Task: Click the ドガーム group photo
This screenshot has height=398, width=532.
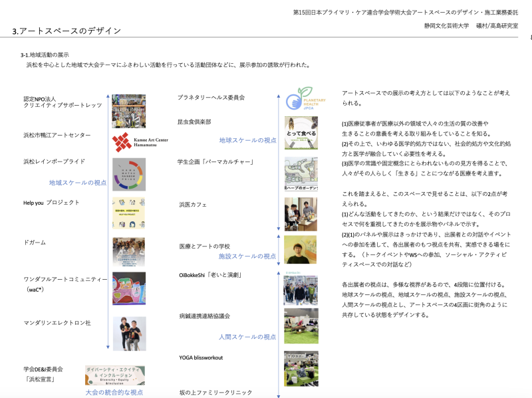Action: (x=129, y=252)
